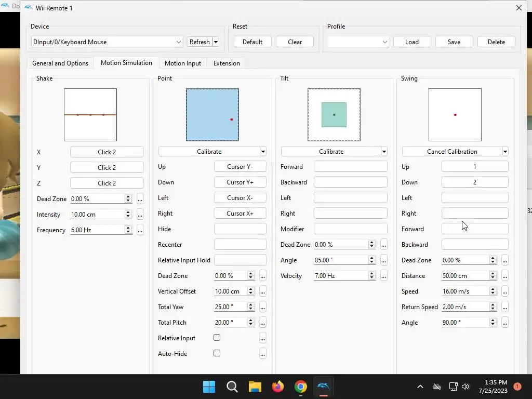Remap the Point Up 'Cursor Y-' button

pyautogui.click(x=240, y=167)
